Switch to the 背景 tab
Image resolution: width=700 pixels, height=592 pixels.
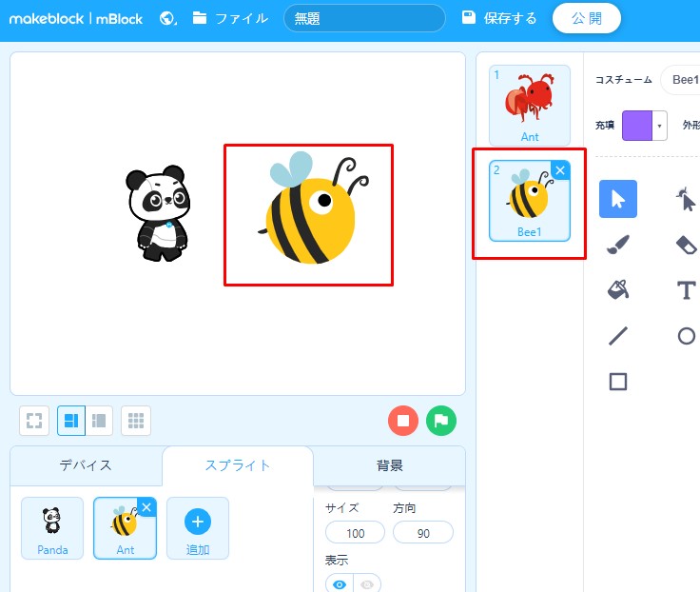(389, 465)
